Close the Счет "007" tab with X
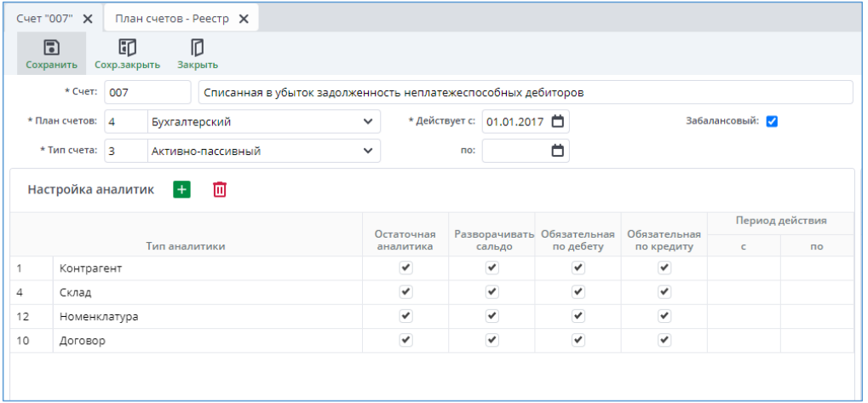Viewport: 868px width, 403px height. coord(87,19)
